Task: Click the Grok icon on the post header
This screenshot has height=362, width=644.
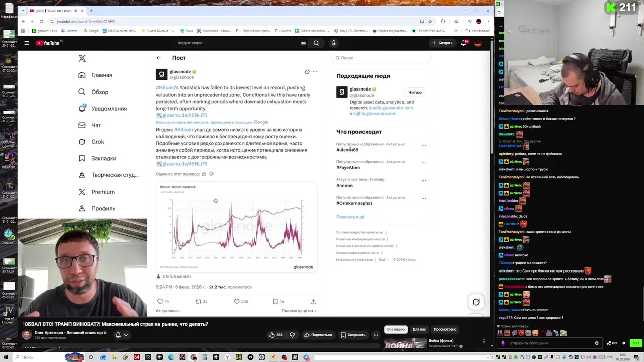Action: (x=307, y=72)
